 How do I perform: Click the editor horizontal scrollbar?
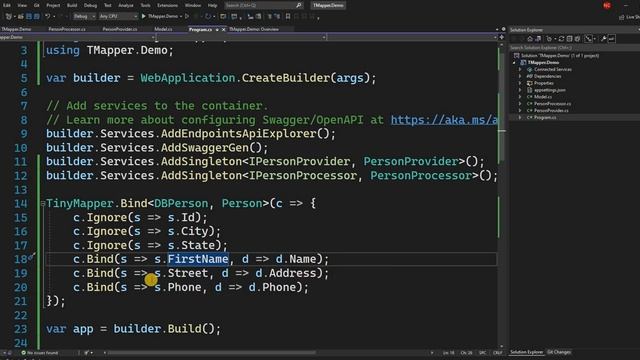pos(211,353)
